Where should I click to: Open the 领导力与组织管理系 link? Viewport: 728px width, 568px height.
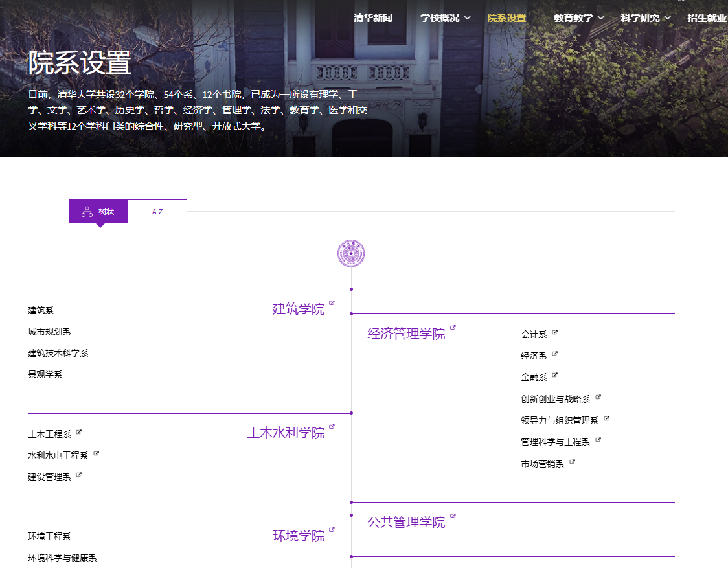pos(560,420)
